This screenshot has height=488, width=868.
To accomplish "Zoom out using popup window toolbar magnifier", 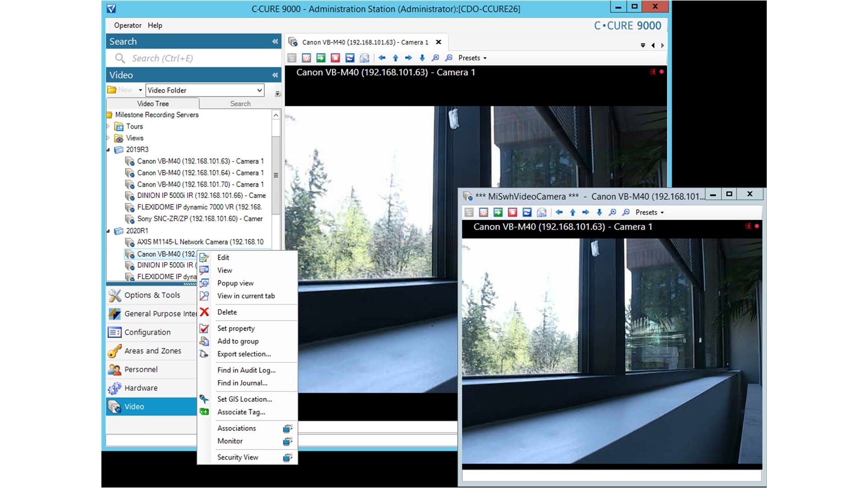I will coord(626,212).
